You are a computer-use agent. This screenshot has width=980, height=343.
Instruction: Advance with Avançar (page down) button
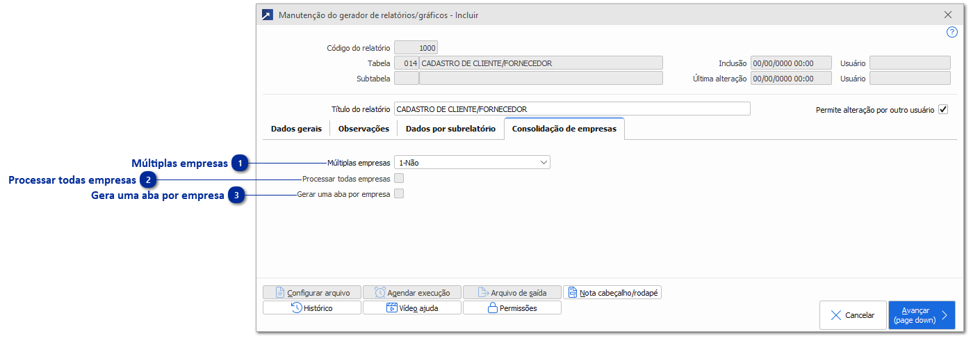click(922, 315)
